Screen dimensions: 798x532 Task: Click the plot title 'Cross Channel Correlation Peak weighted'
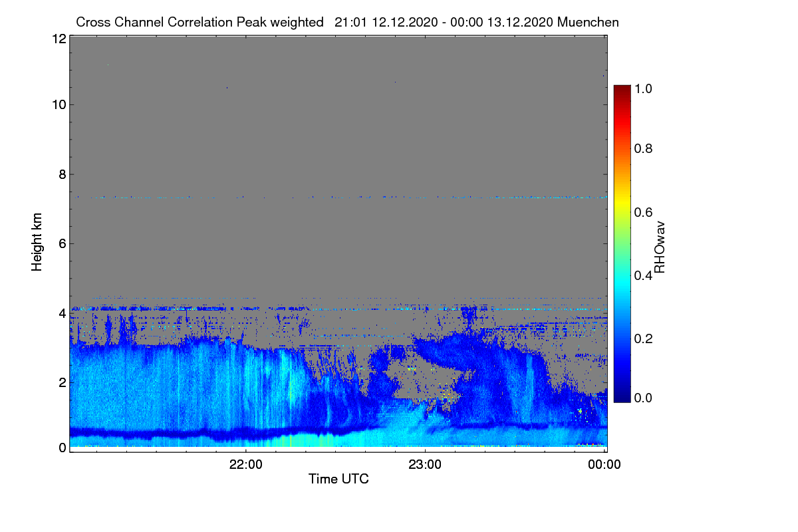tap(199, 22)
